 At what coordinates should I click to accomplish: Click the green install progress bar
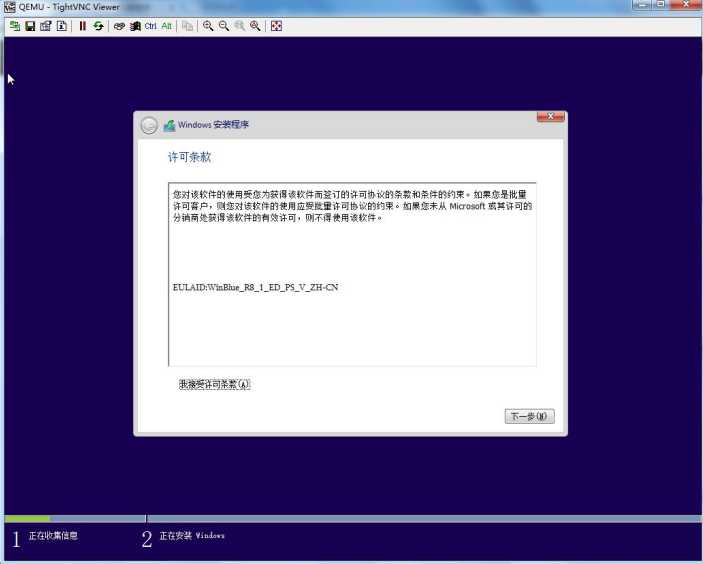[28, 519]
